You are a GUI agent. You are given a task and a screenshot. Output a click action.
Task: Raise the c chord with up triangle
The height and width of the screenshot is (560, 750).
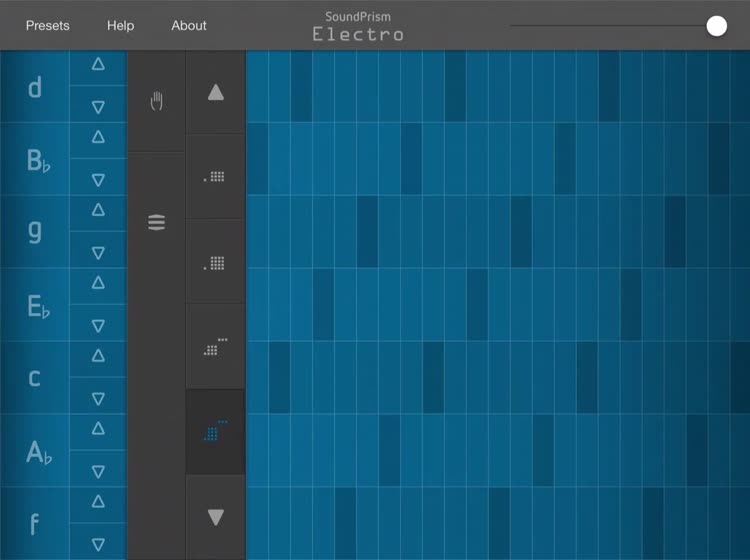pyautogui.click(x=98, y=355)
